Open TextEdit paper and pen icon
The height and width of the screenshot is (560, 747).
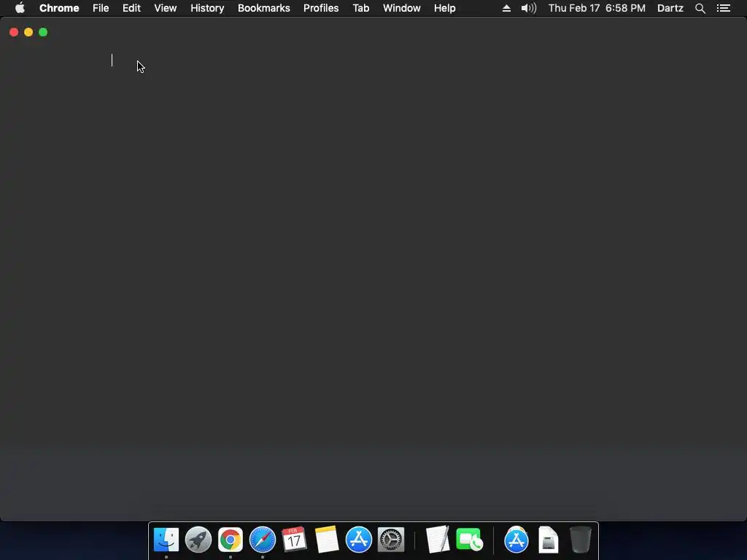click(438, 540)
